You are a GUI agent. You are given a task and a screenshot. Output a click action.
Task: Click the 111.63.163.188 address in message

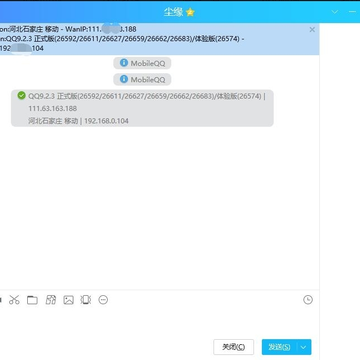pos(52,109)
